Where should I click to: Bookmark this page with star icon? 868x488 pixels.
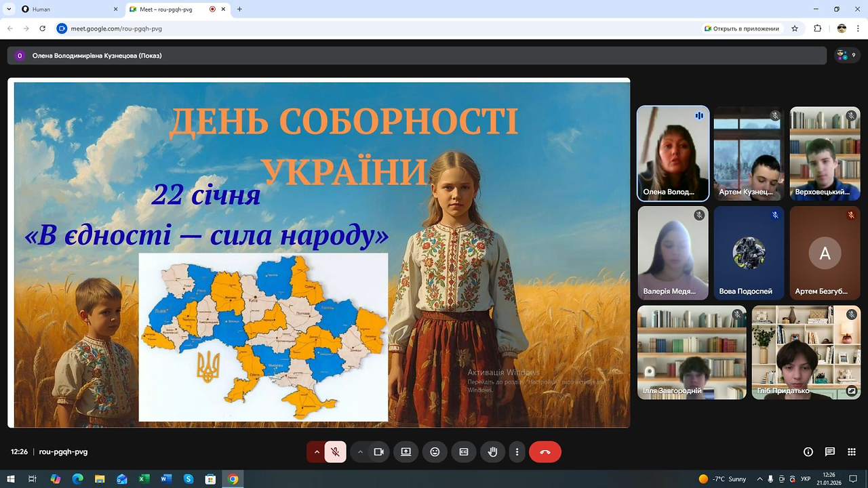(795, 28)
